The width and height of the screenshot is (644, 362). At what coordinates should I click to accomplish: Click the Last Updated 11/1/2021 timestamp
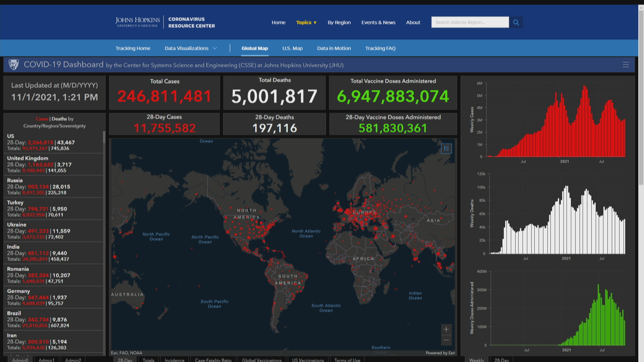(x=55, y=97)
